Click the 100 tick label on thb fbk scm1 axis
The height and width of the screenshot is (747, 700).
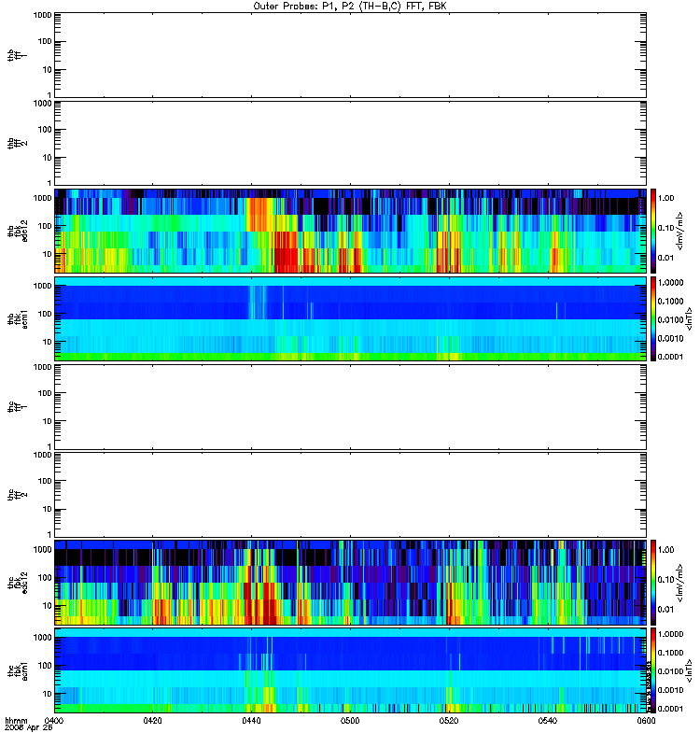(x=44, y=314)
